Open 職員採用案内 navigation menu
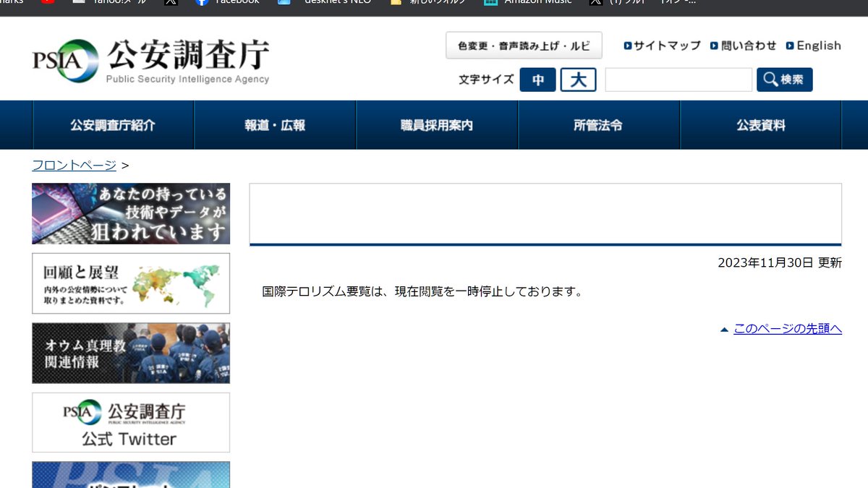Viewport: 868px width, 488px height. click(x=437, y=125)
